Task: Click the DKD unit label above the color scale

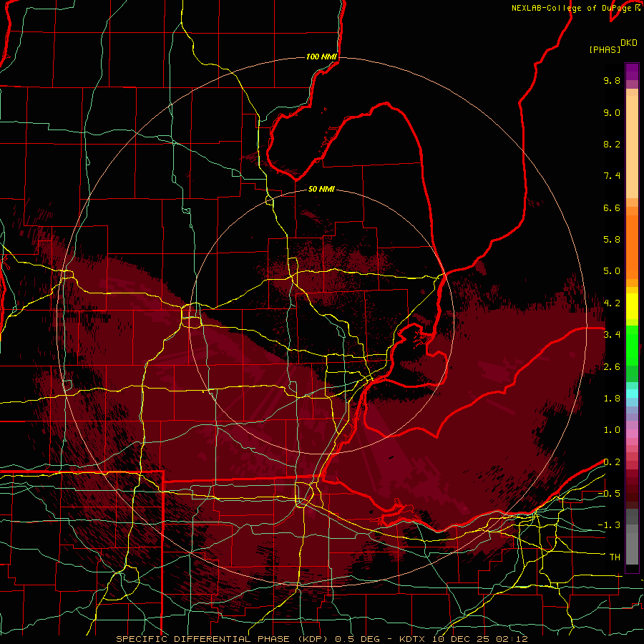Action: 629,43
